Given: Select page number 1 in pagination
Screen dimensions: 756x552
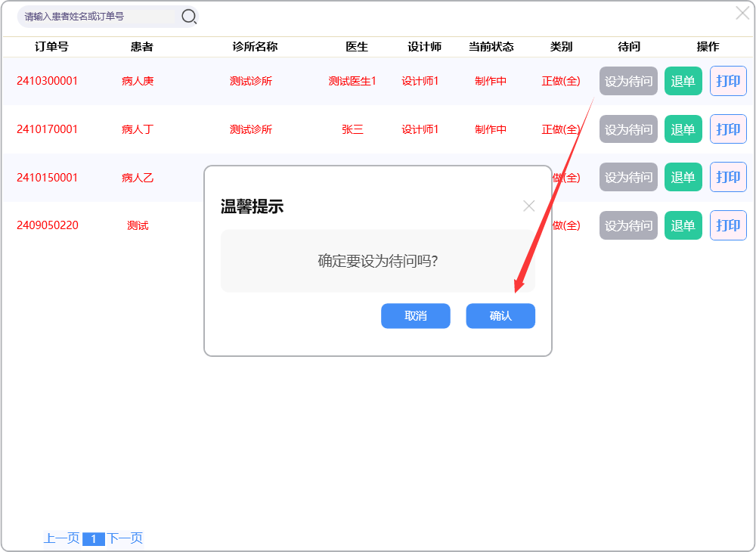Looking at the screenshot, I should pyautogui.click(x=93, y=539).
